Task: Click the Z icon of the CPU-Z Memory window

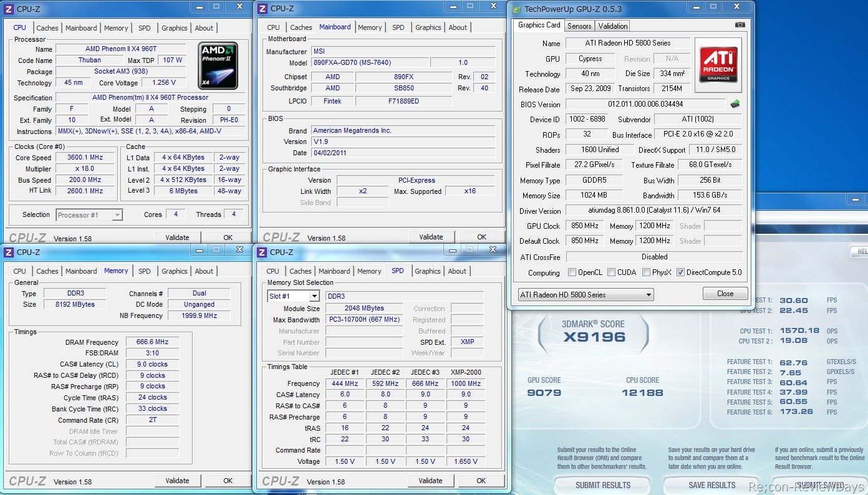Action: pyautogui.click(x=9, y=252)
